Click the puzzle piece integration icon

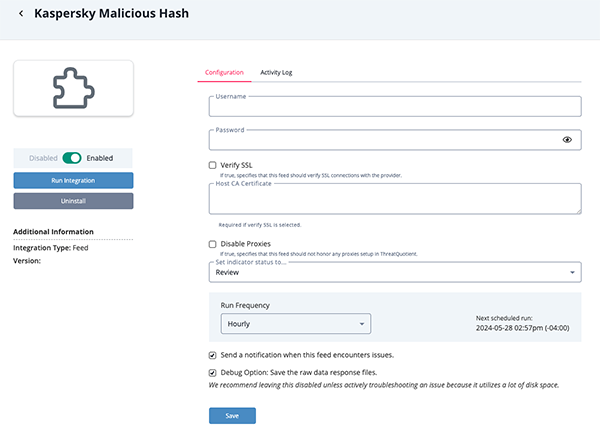[x=73, y=88]
